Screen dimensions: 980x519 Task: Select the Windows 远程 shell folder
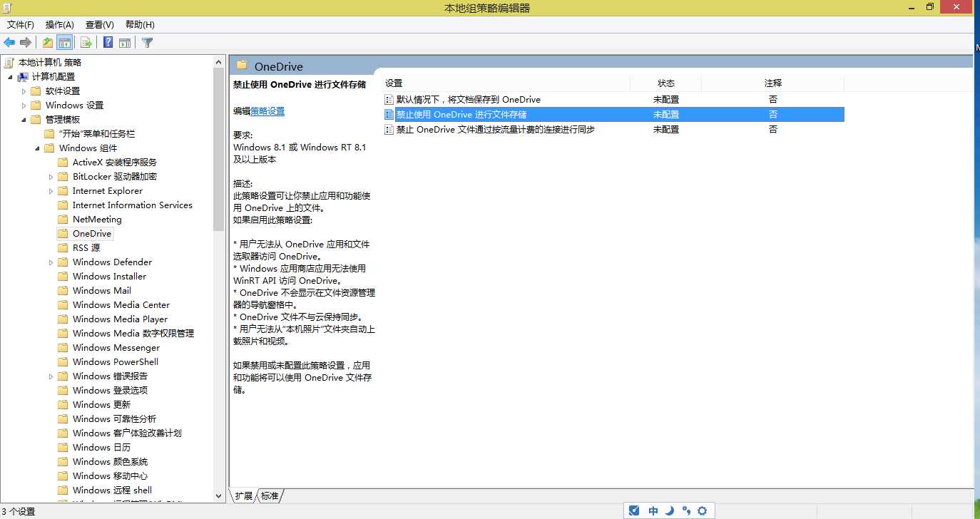coord(113,490)
